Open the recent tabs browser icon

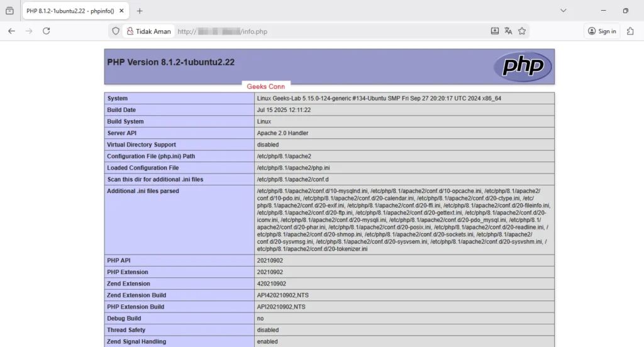10,11
